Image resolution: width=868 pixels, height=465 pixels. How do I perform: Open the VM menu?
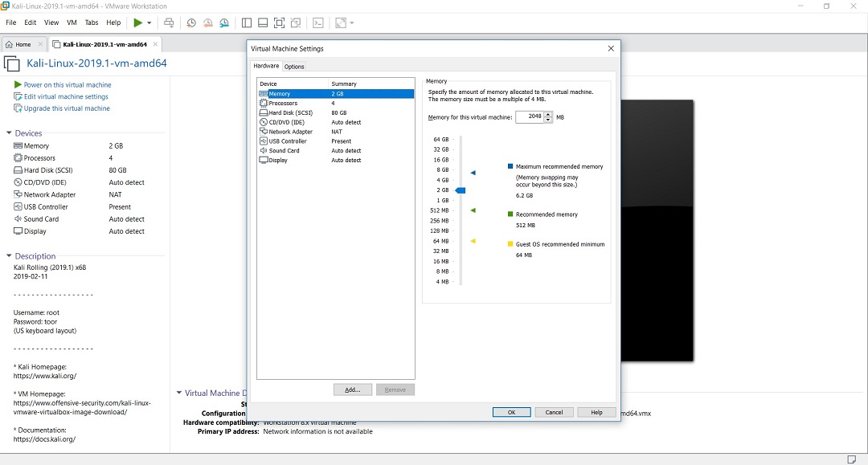click(72, 22)
